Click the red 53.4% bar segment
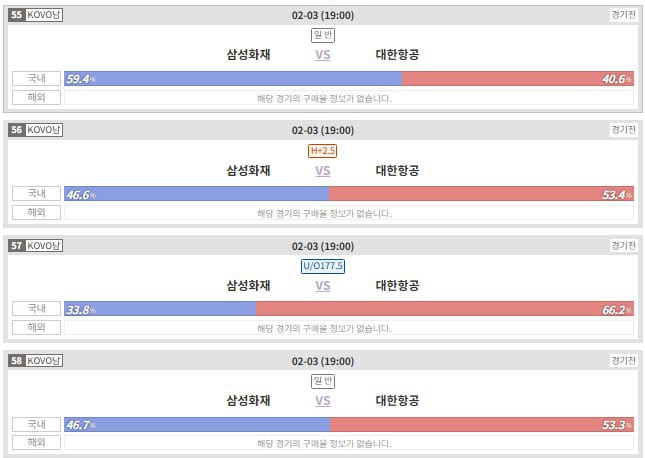The width and height of the screenshot is (645, 458). point(482,194)
